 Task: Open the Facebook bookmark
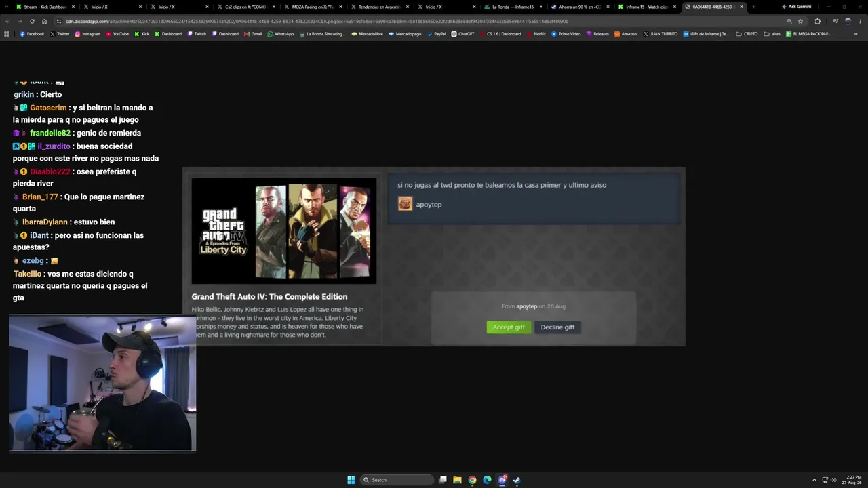32,34
